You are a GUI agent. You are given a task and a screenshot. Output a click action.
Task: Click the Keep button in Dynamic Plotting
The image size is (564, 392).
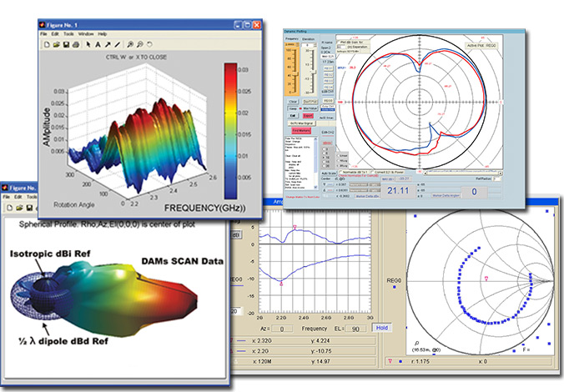coord(293,108)
